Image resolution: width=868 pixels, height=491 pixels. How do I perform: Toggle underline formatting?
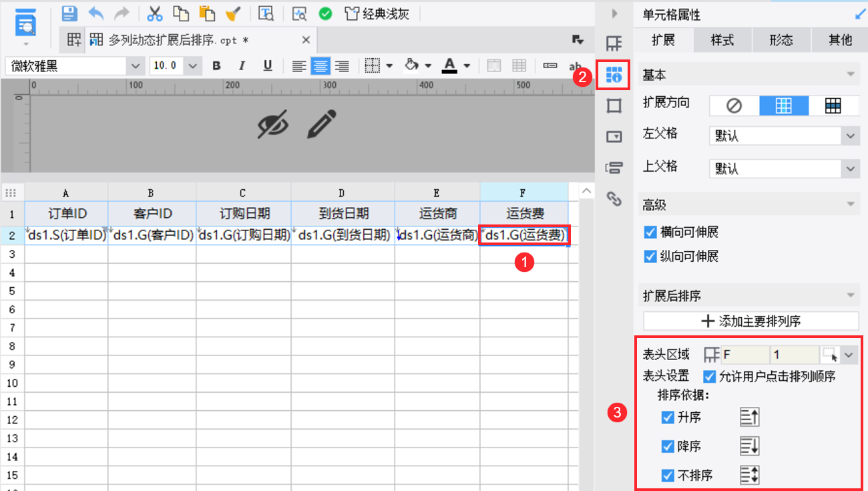click(x=268, y=65)
